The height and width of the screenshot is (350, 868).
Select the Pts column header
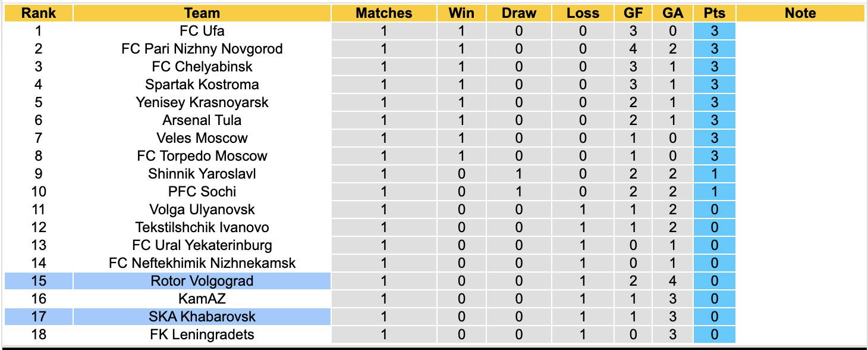point(714,13)
